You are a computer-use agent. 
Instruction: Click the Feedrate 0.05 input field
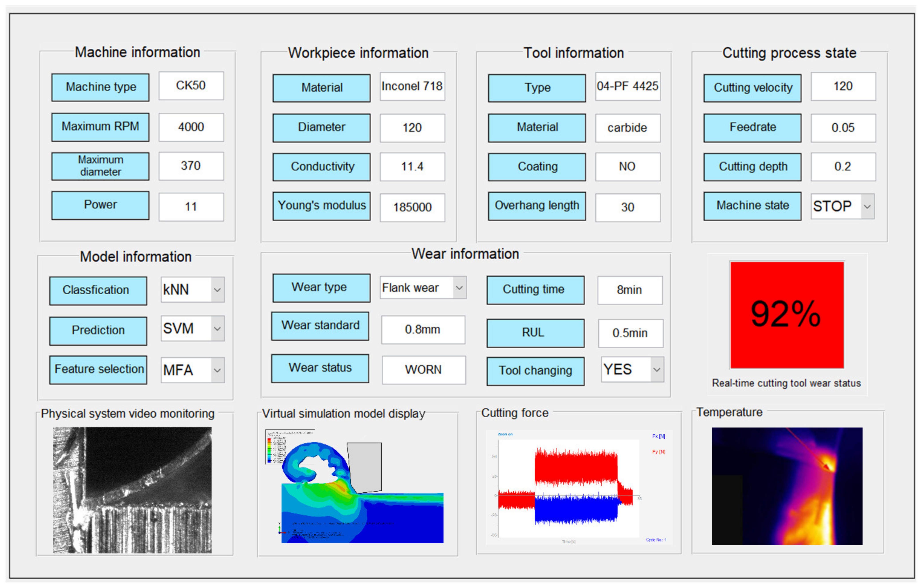(843, 128)
